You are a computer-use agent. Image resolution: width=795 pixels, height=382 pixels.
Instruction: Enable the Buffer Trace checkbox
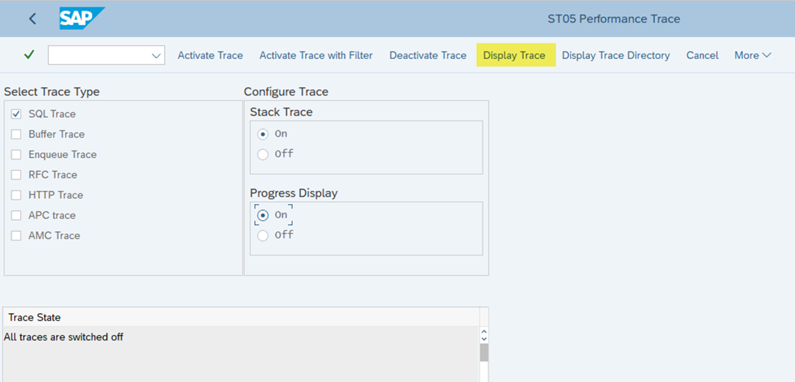pyautogui.click(x=16, y=134)
